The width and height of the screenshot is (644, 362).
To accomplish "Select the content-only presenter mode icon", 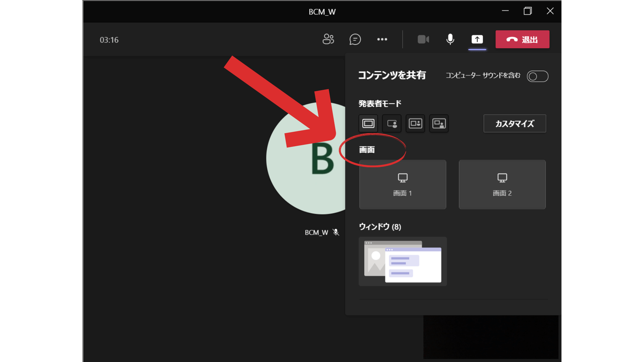I will (368, 123).
